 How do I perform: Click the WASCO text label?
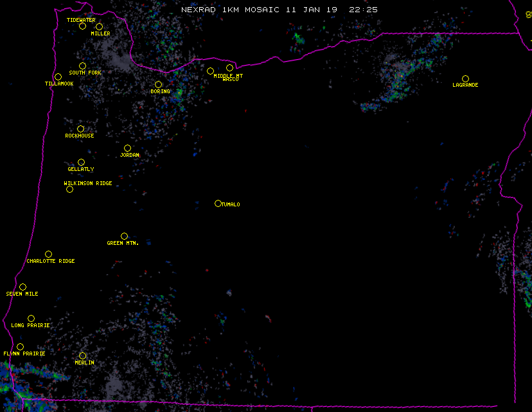coord(231,80)
